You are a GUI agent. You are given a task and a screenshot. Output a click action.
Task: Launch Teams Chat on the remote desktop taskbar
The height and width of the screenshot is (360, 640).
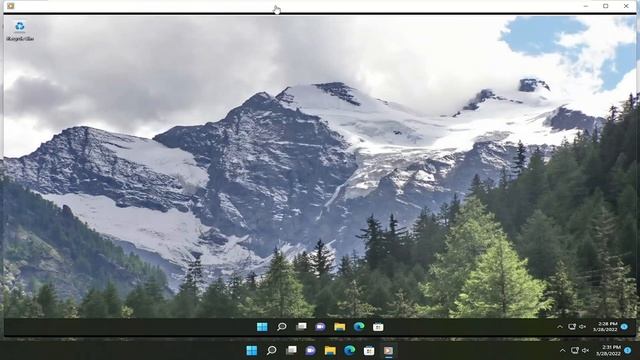[x=320, y=327]
